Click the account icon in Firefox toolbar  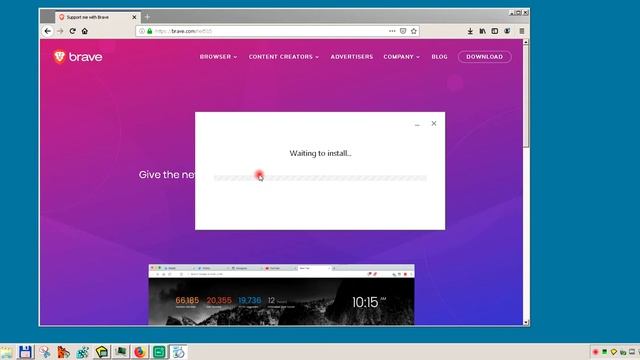click(507, 31)
